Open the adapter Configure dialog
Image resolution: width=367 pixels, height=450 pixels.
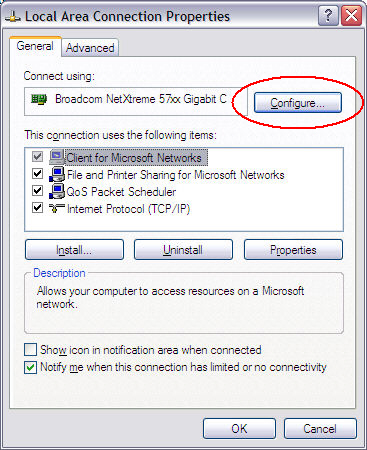(298, 103)
